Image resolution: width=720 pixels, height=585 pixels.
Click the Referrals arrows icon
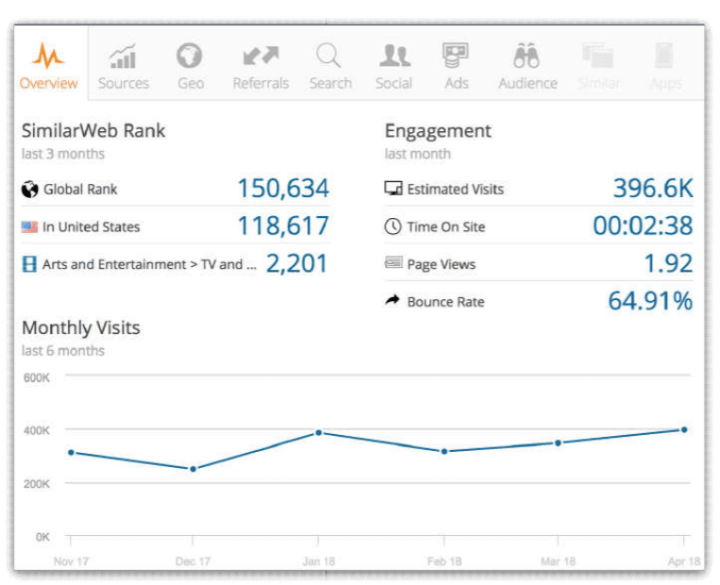pos(261,56)
